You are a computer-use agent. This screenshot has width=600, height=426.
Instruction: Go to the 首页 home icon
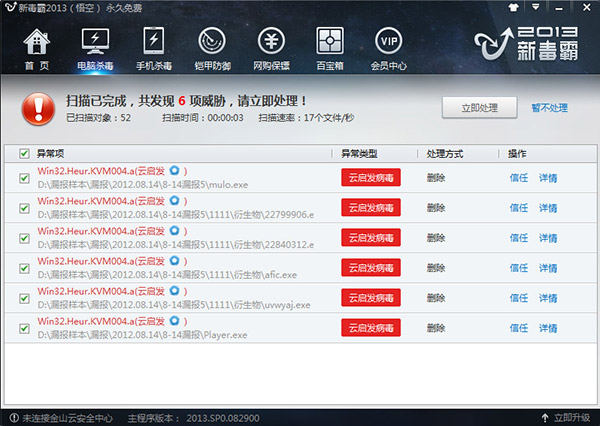click(37, 49)
